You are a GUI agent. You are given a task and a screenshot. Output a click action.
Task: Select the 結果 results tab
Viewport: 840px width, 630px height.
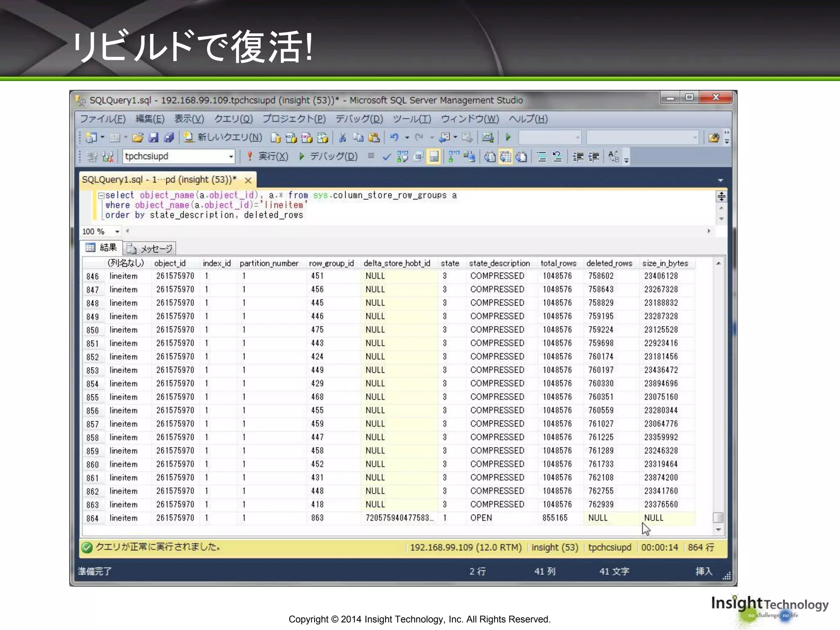click(102, 248)
